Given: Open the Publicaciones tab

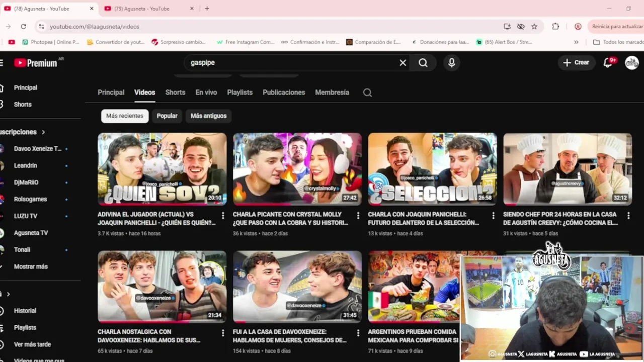Looking at the screenshot, I should tap(284, 93).
